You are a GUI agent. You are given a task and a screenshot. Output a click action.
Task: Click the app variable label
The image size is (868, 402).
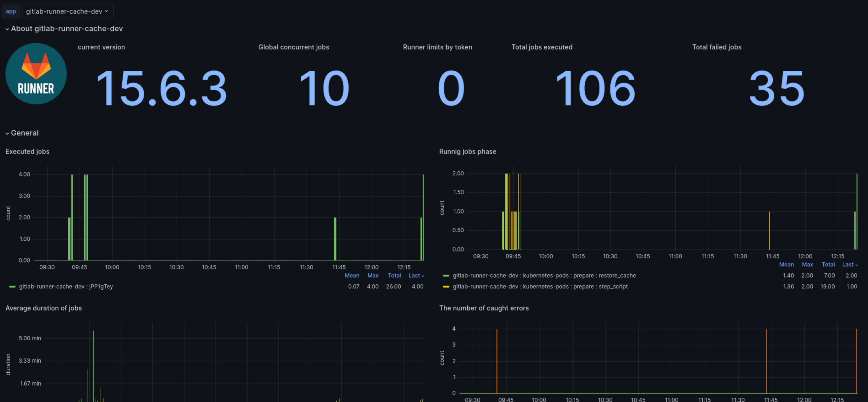click(x=11, y=11)
